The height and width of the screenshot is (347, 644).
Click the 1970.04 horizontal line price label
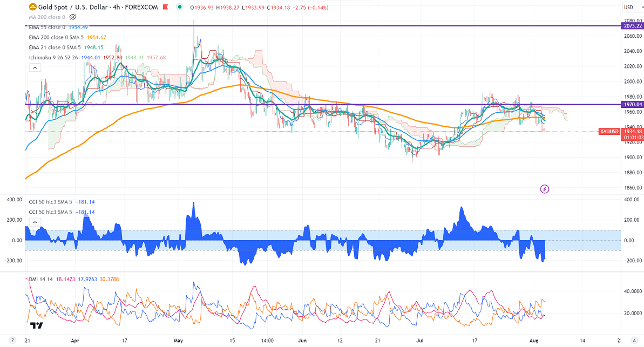click(x=631, y=104)
